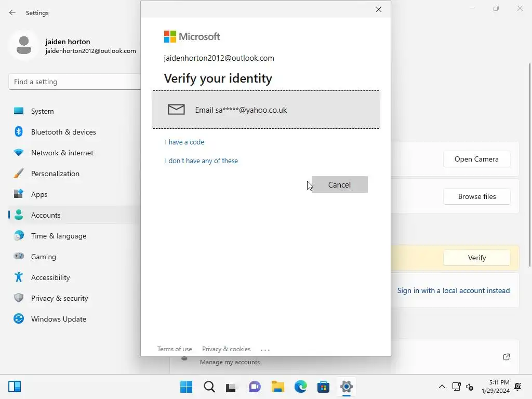Viewport: 532px width, 399px height.
Task: Click 'Sign in with a local account instead'
Action: (x=453, y=290)
